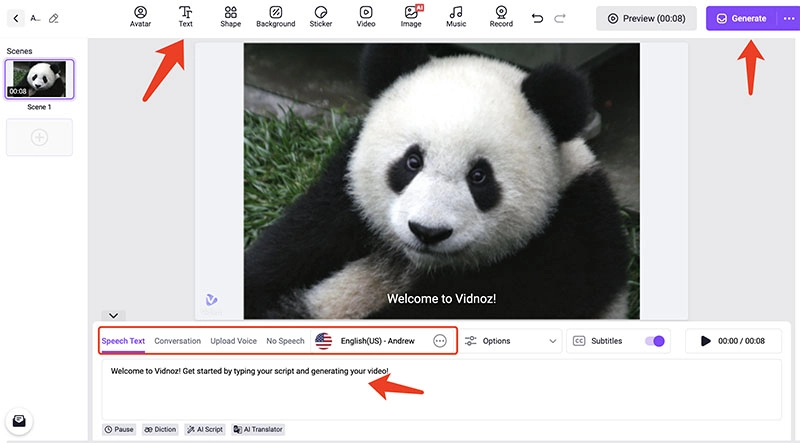Open the Sticker library
The width and height of the screenshot is (800, 443).
[321, 16]
